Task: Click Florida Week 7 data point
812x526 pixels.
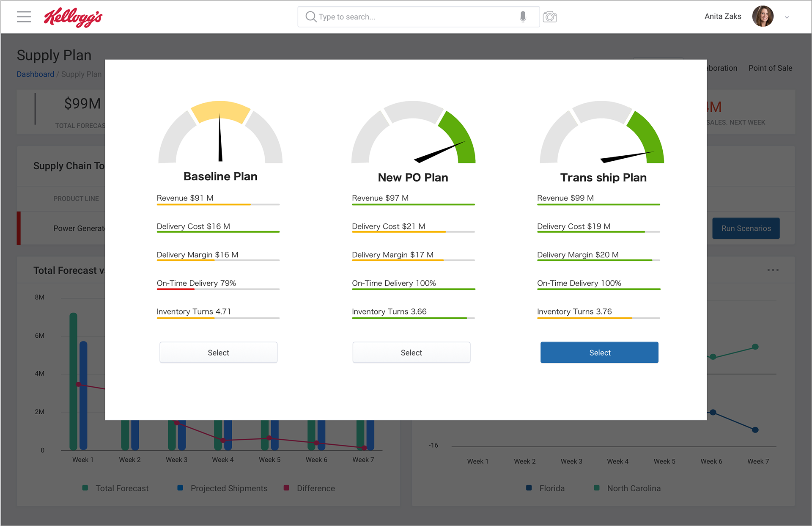Action: [x=755, y=430]
